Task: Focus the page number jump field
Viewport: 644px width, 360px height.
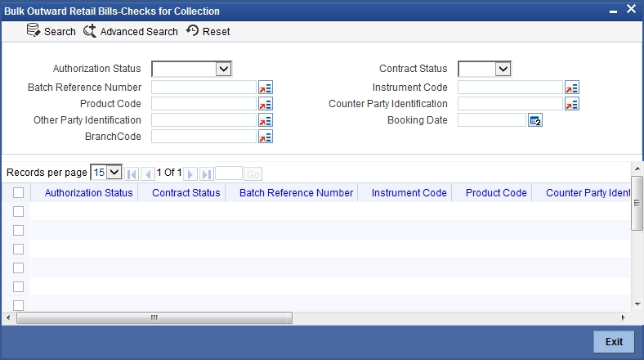Action: point(229,173)
